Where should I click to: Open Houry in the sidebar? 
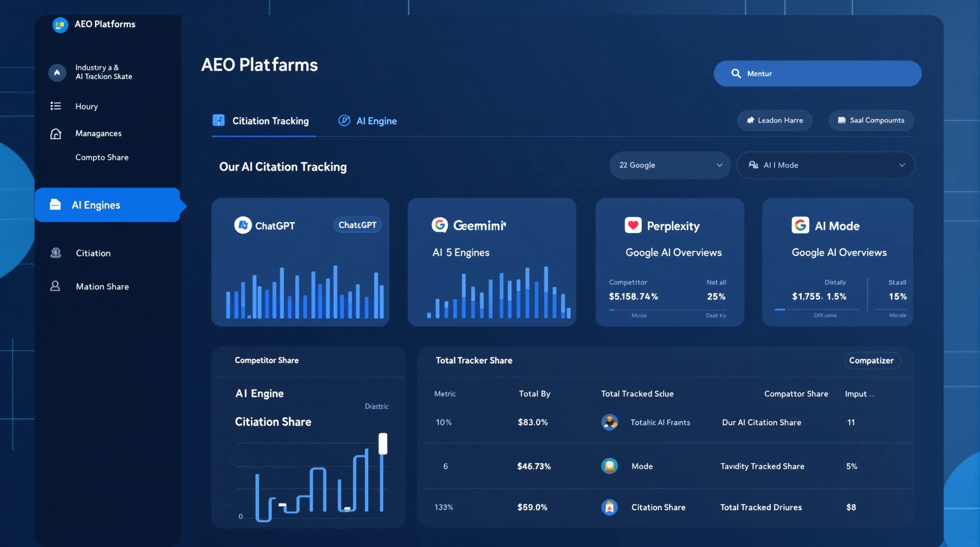[87, 106]
